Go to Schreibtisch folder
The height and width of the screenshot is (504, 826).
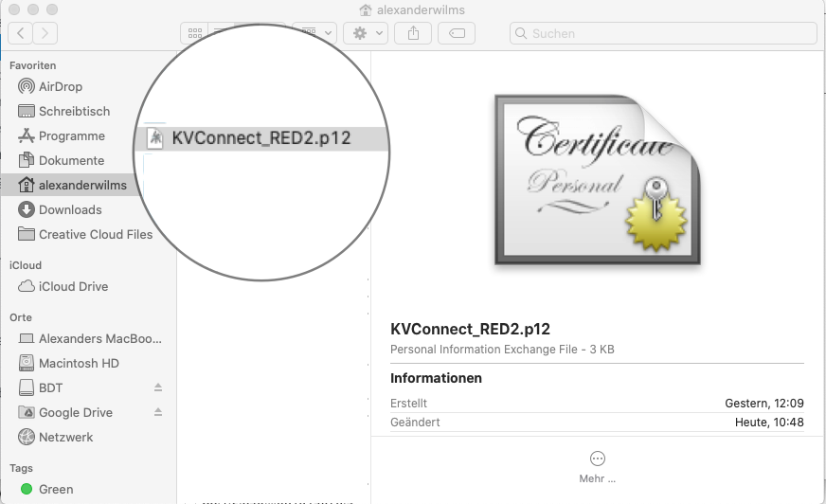(74, 111)
